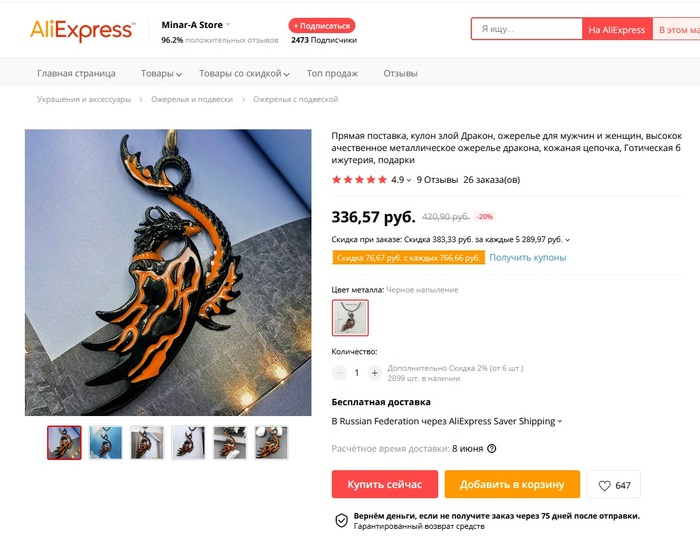The width and height of the screenshot is (700, 546).
Task: Select the second product thumbnail image
Action: point(105,442)
